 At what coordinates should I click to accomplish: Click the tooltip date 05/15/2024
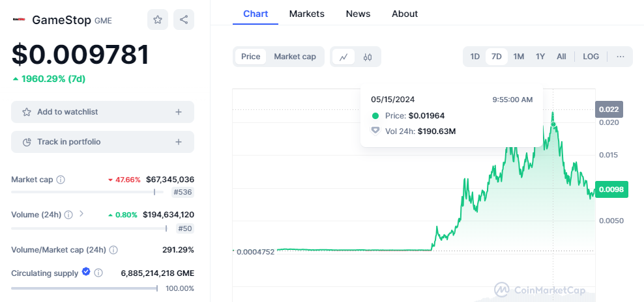click(x=392, y=100)
